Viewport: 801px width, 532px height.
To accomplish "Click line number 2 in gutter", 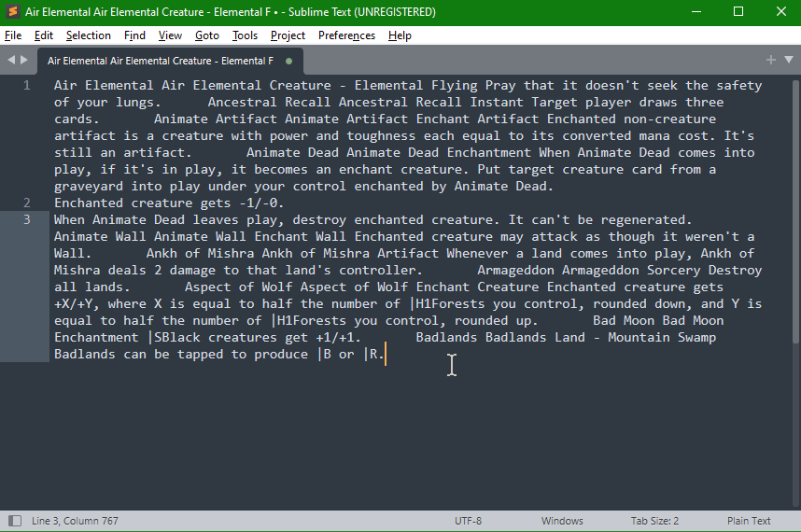I will (26, 203).
